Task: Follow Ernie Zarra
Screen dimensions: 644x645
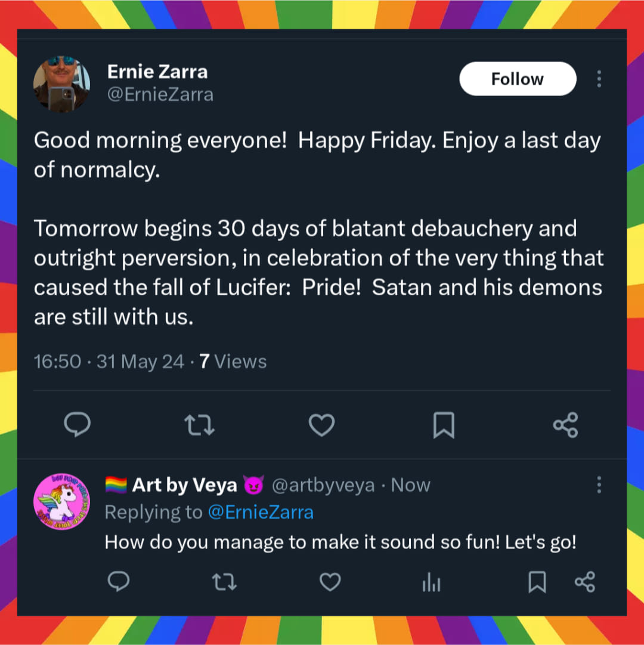Action: click(517, 78)
